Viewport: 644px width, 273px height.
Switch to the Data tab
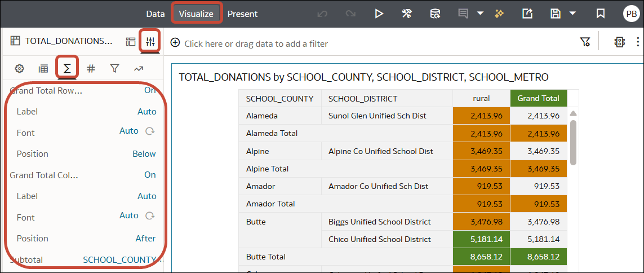156,14
